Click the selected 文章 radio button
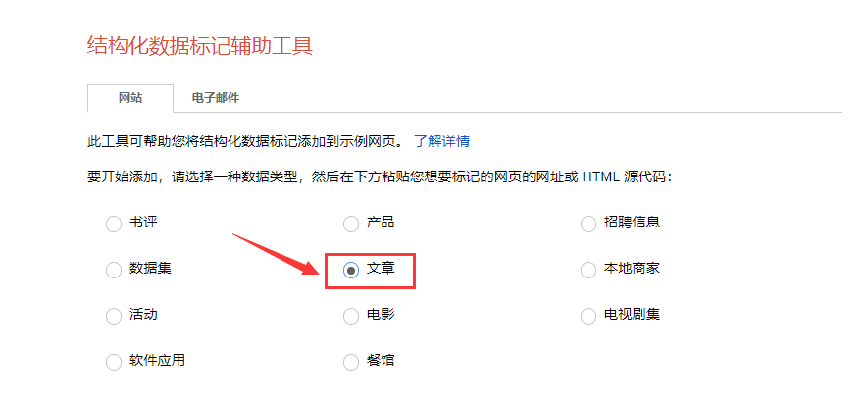Viewport: 868px width, 403px height. 351,271
